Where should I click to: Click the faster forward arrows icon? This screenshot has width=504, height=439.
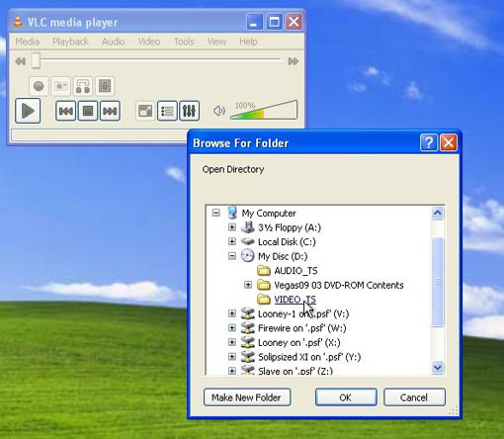point(294,61)
